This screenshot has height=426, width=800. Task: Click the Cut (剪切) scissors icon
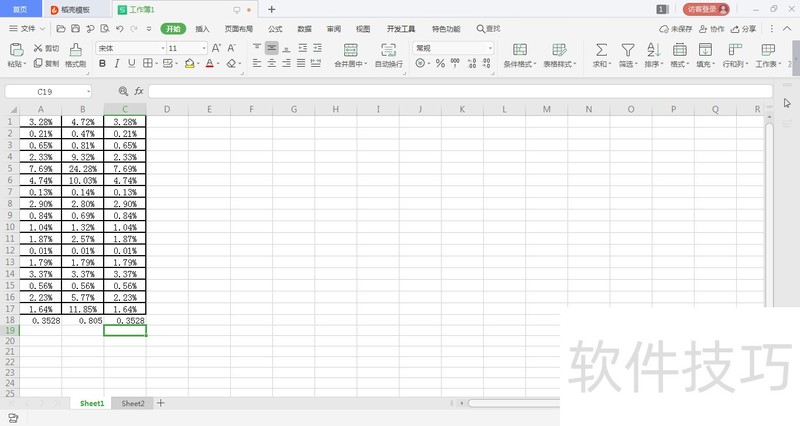point(38,48)
